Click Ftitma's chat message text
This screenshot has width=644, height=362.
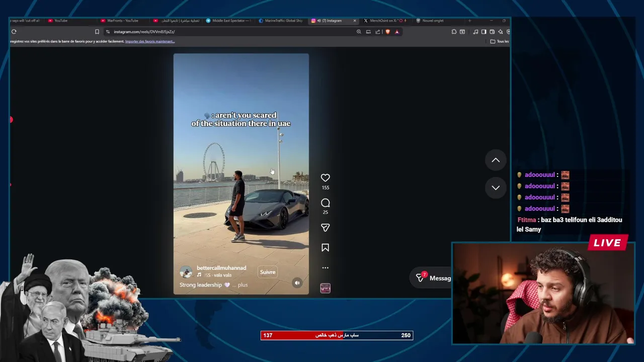570,225
